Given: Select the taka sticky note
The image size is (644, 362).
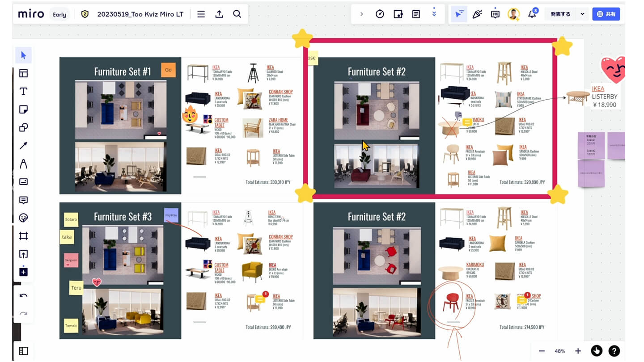Looking at the screenshot, I should [67, 237].
